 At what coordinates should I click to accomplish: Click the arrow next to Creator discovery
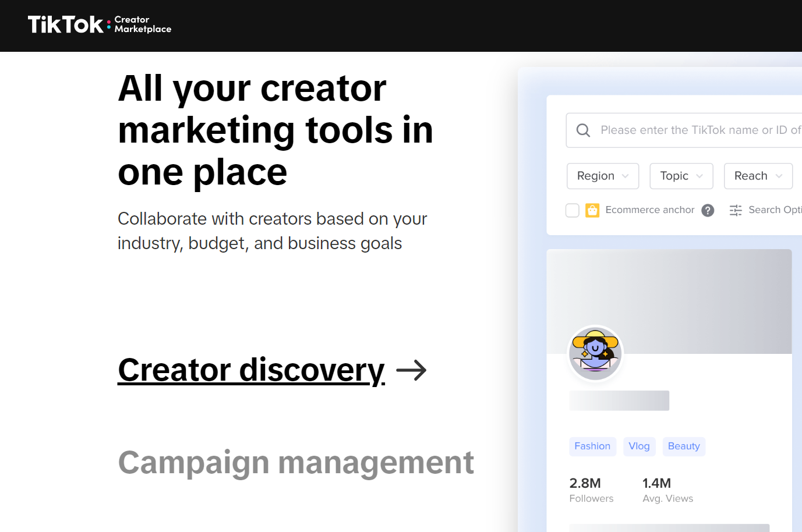[x=411, y=370]
